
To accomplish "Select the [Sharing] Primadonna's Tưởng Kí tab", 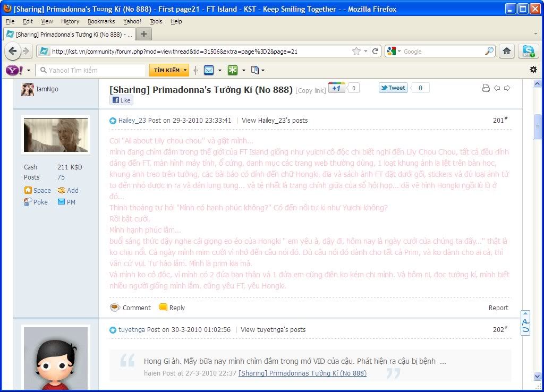I will [69, 35].
